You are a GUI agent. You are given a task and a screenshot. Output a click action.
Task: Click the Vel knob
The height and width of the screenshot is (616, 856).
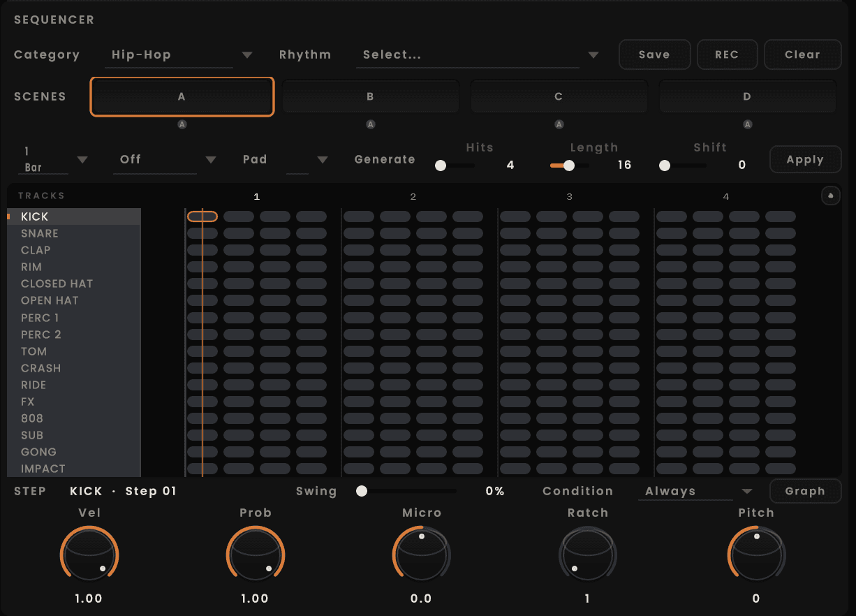coord(89,556)
